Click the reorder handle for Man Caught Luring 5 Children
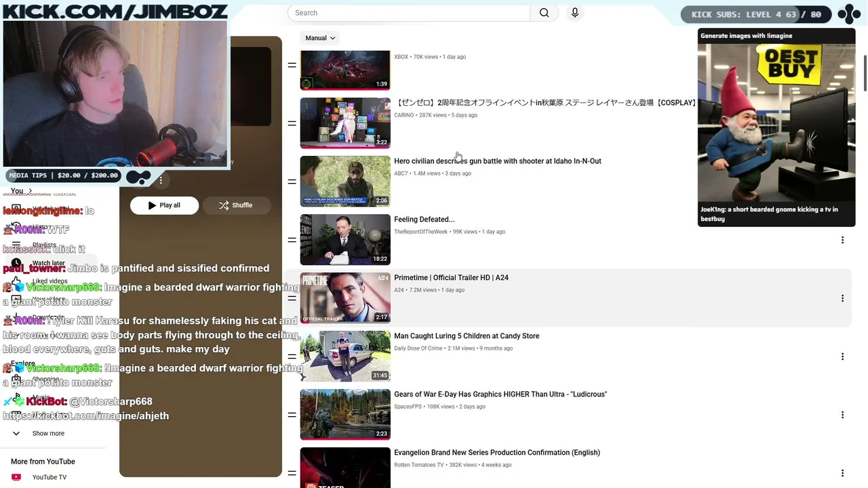Viewport: 868px width, 488px height. (292, 357)
